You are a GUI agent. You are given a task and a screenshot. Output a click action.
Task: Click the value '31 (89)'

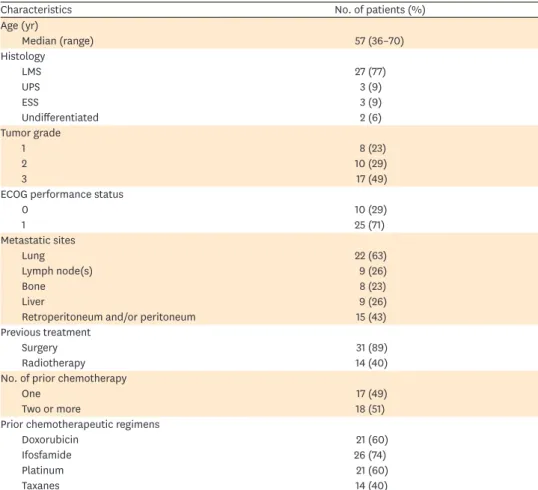click(x=372, y=348)
